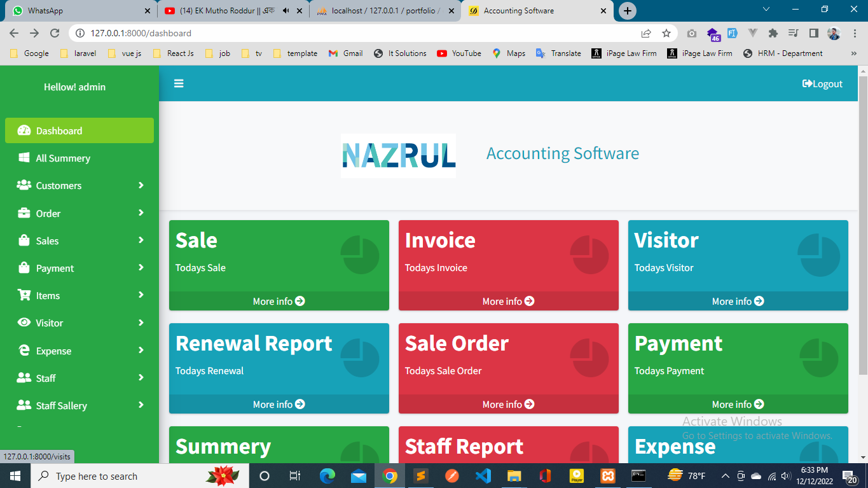868x488 pixels.
Task: Log out using the Logout link
Action: 822,83
